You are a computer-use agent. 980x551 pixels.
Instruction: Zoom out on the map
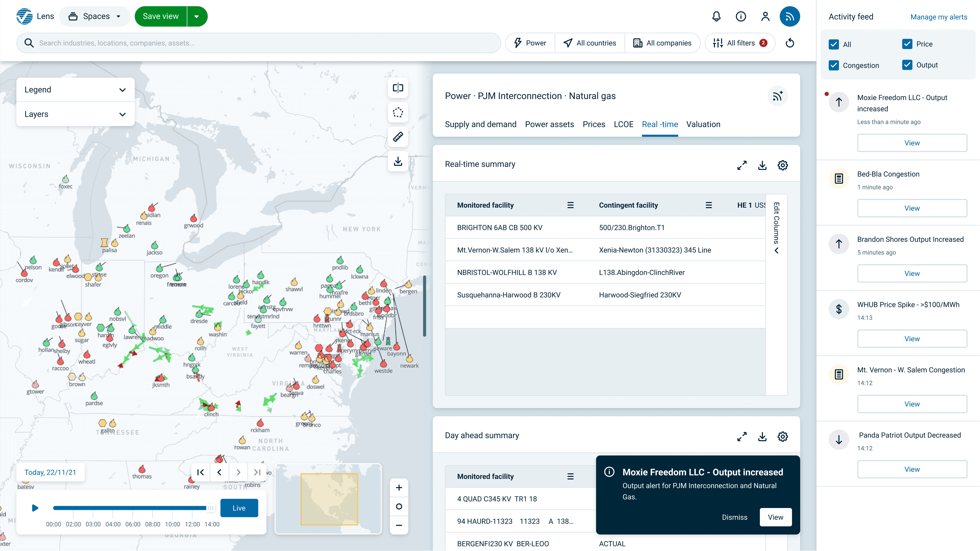coord(399,526)
